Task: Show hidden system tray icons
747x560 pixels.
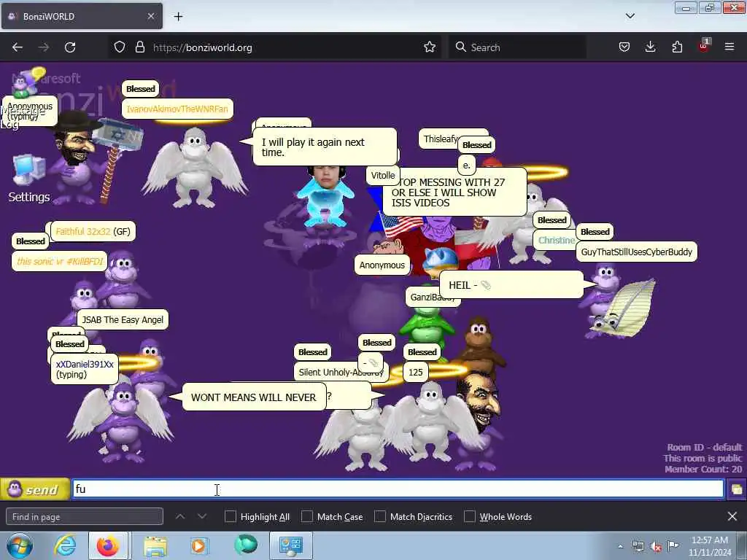Action: [x=620, y=547]
